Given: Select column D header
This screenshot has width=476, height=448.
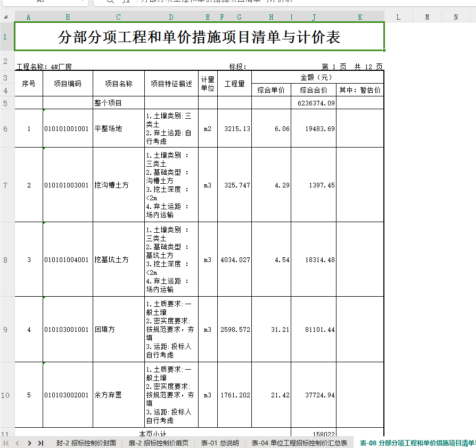Looking at the screenshot, I should (171, 17).
